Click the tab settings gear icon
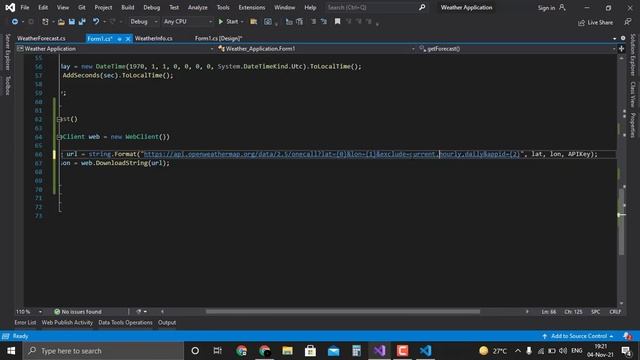640x360 pixels. (623, 38)
